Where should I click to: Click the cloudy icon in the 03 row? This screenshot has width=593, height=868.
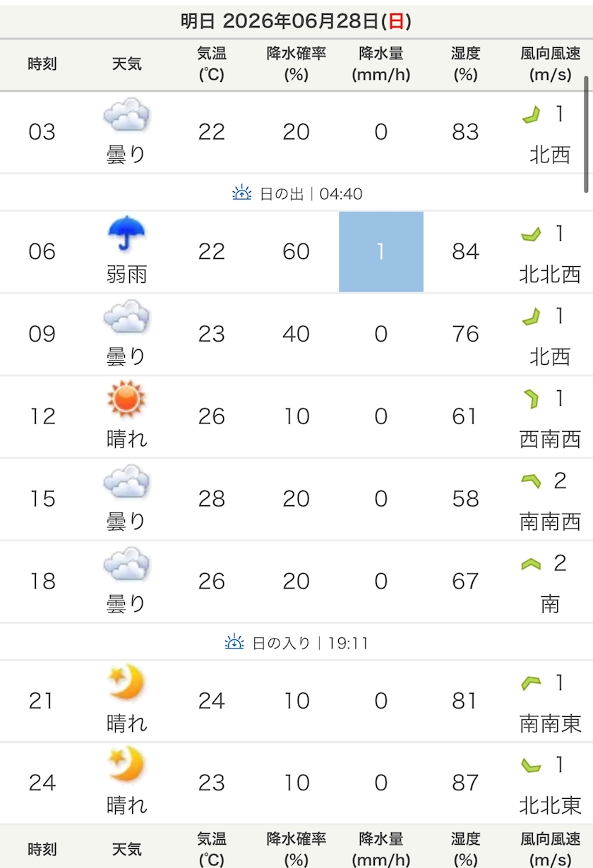(126, 116)
